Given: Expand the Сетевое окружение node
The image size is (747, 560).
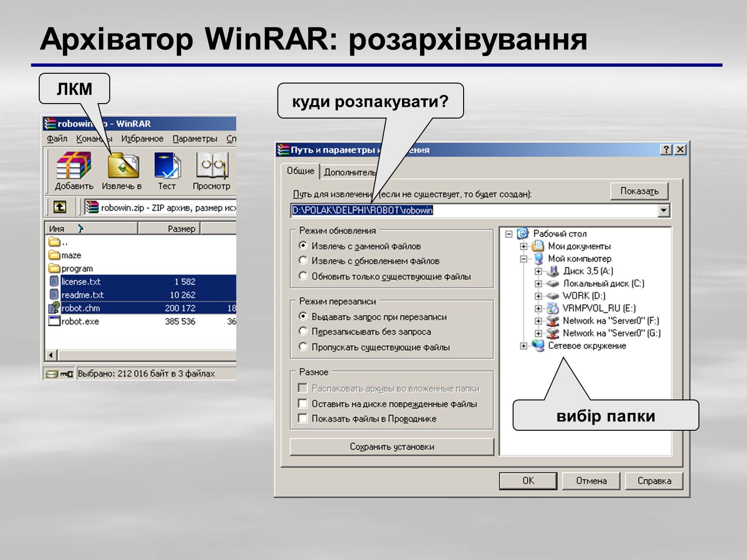Looking at the screenshot, I should [x=523, y=346].
